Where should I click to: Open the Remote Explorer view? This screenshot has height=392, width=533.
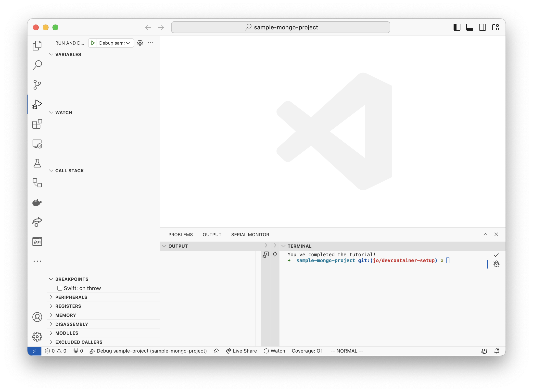pyautogui.click(x=37, y=144)
